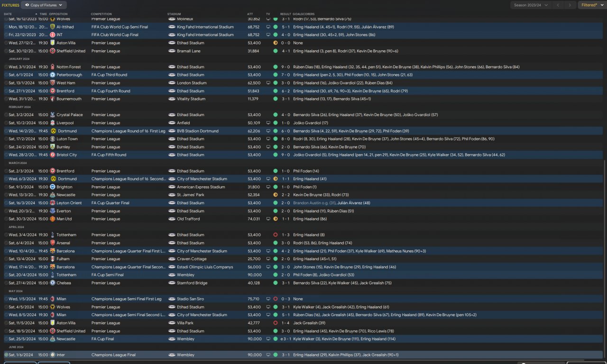Sort by the Result column header
The height and width of the screenshot is (364, 607).
tap(285, 14)
